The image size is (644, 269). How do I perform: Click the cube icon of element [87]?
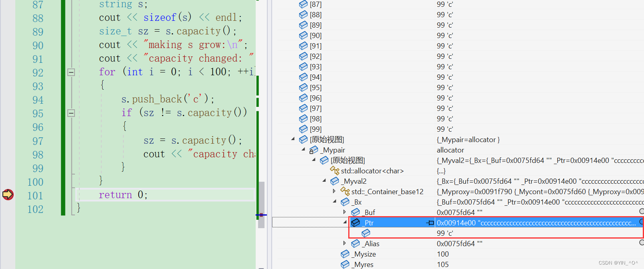(303, 4)
